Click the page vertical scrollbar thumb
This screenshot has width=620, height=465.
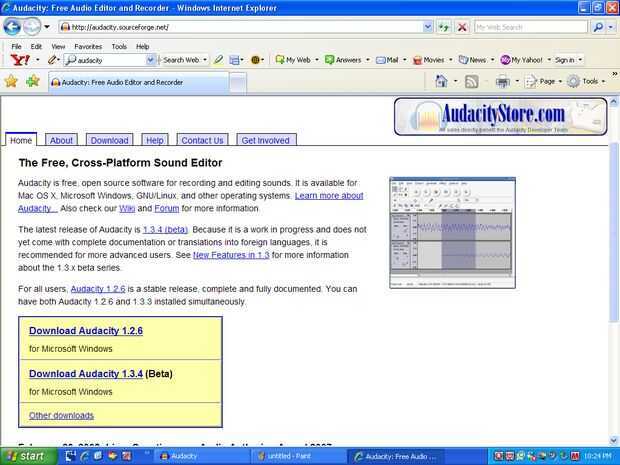(x=614, y=232)
